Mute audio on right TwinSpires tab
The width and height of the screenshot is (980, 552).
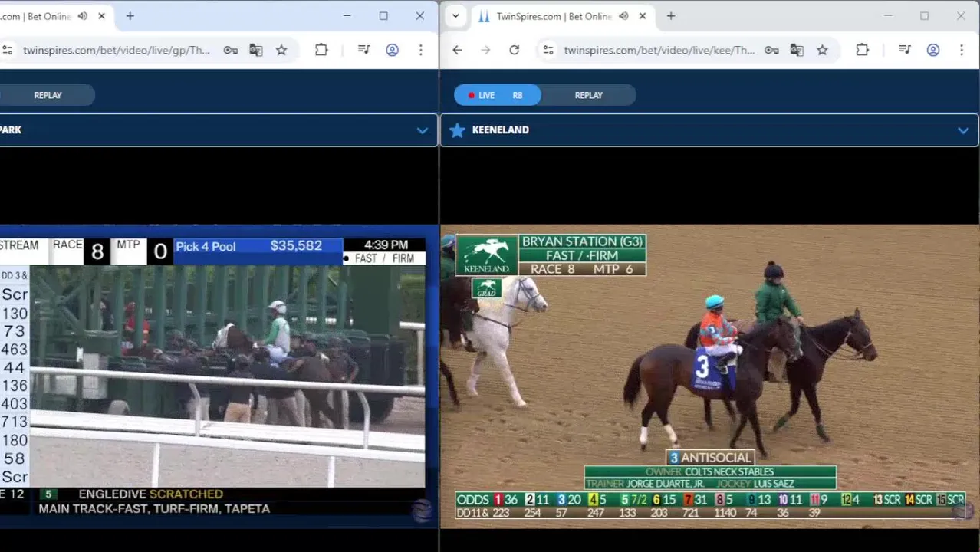pyautogui.click(x=623, y=16)
